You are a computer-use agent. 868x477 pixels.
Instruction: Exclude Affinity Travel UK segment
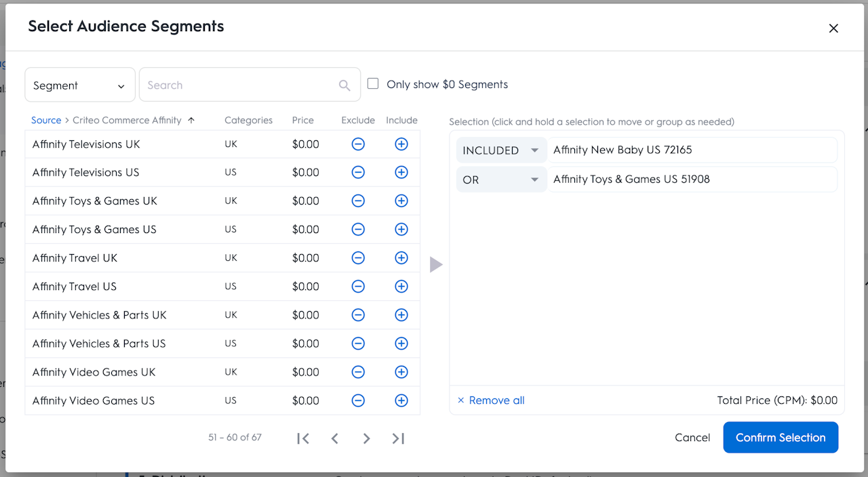pos(358,258)
